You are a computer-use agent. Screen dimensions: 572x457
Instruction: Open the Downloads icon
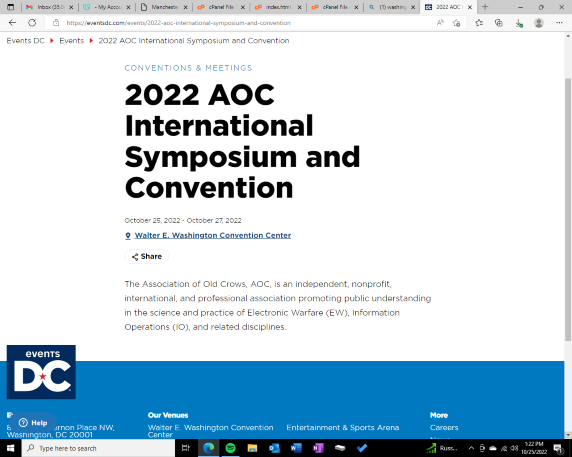click(519, 23)
